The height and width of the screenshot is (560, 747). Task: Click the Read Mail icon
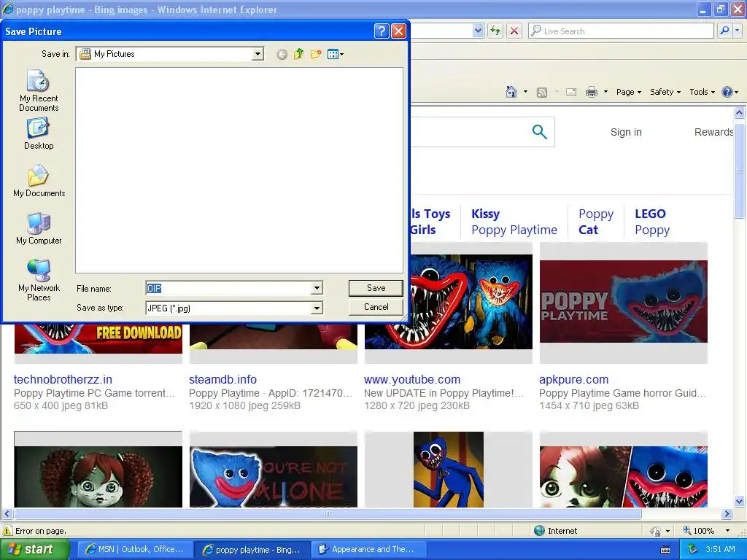point(571,92)
